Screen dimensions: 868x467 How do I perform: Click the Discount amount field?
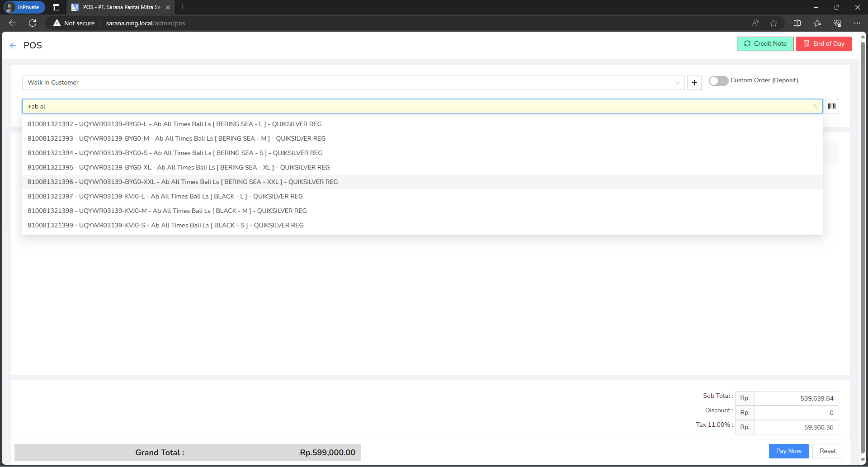(x=797, y=413)
